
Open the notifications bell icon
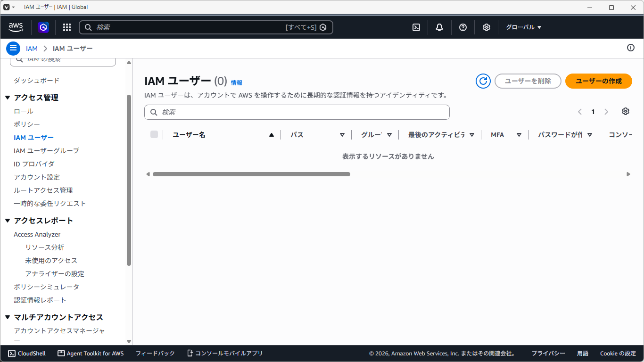click(439, 27)
